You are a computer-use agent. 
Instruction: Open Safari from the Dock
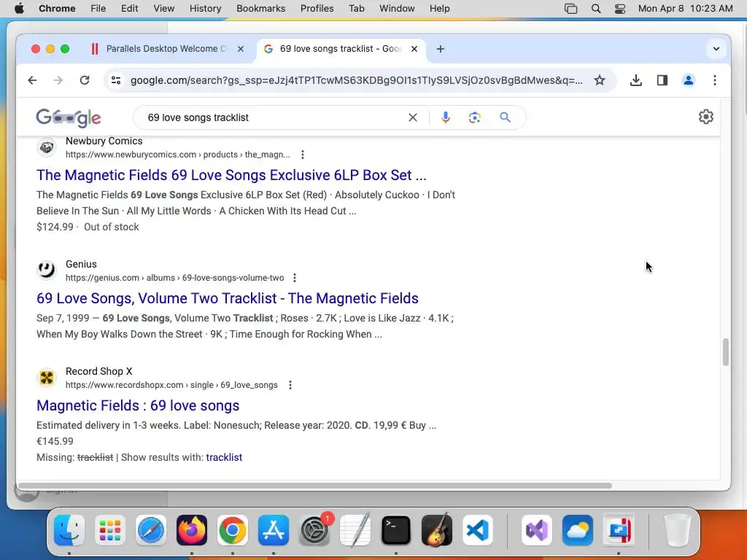(151, 530)
